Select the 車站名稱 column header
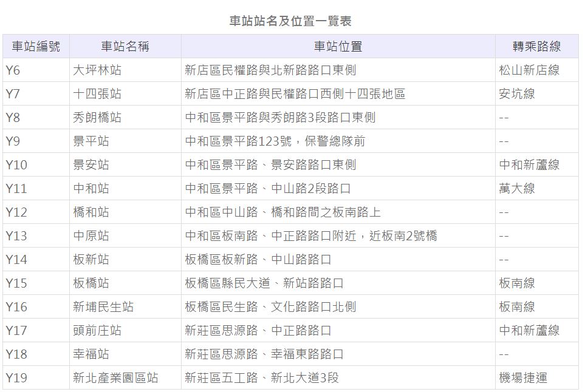This screenshot has width=585, height=392. click(x=125, y=46)
